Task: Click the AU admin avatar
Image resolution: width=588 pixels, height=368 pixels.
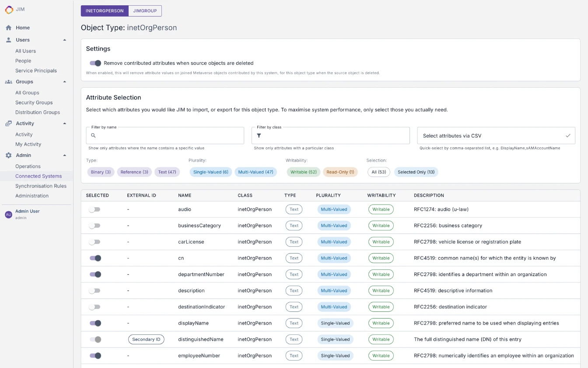Action: (8, 214)
